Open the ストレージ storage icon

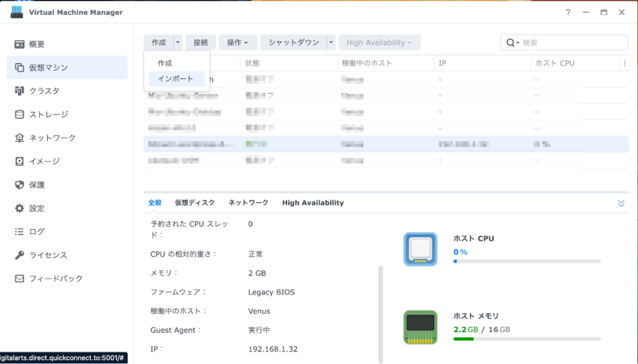[x=19, y=114]
